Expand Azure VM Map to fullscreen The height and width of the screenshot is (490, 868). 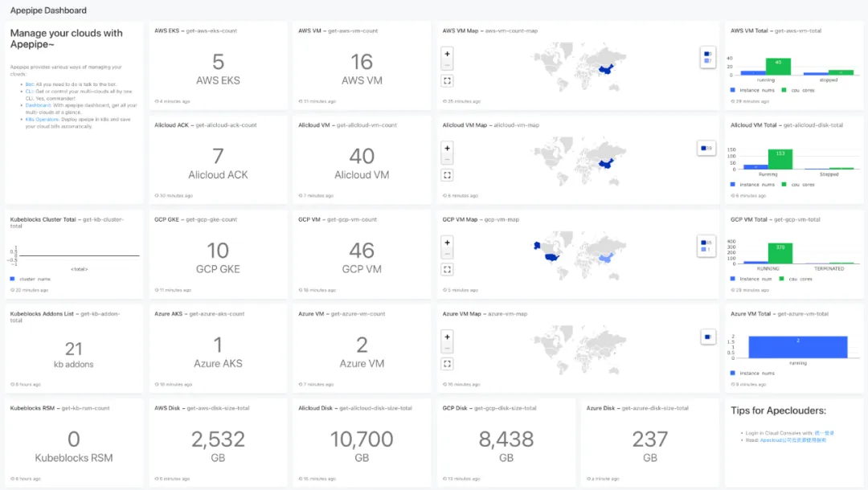pyautogui.click(x=448, y=363)
